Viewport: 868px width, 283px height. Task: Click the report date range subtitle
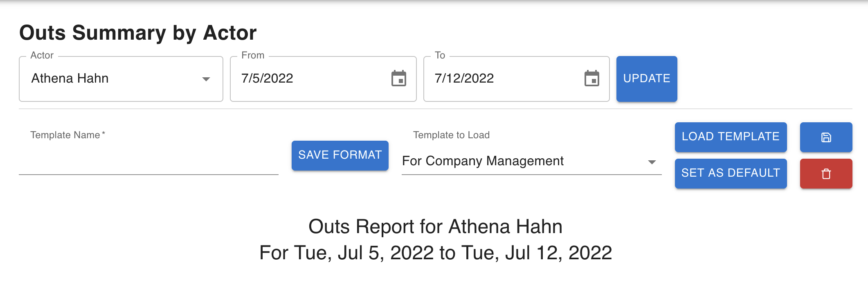click(x=435, y=253)
